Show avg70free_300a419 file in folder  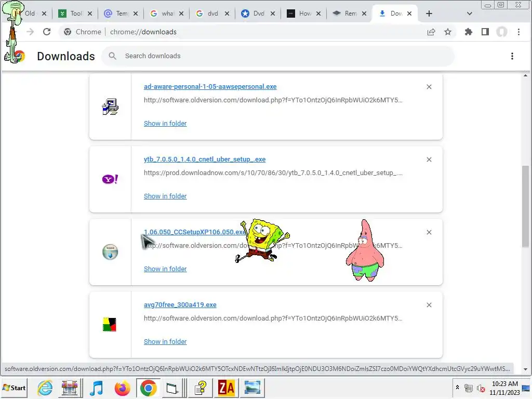click(165, 342)
